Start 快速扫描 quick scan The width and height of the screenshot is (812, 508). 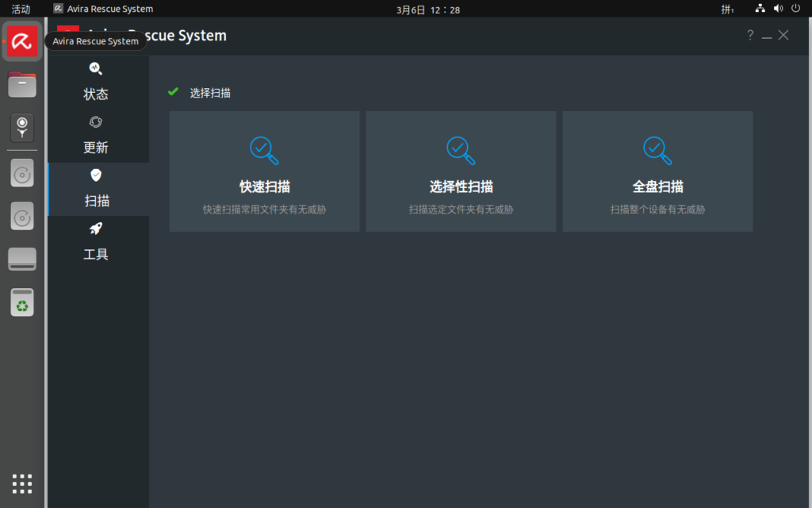pyautogui.click(x=264, y=171)
